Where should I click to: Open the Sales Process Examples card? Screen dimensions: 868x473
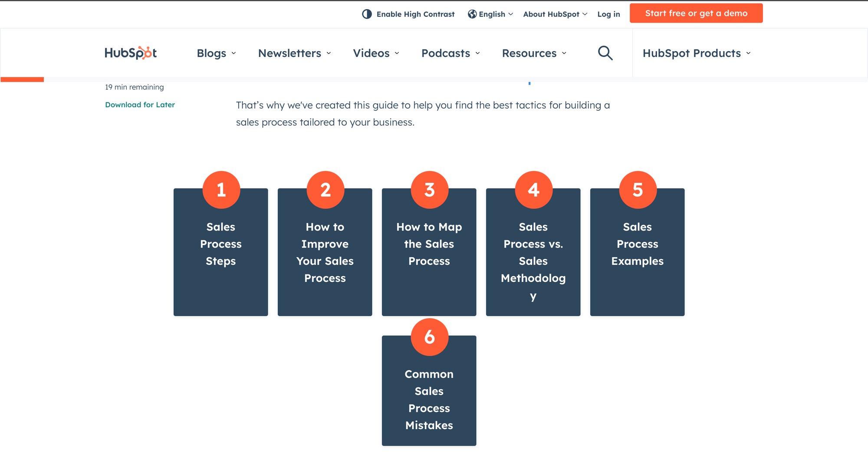(637, 252)
